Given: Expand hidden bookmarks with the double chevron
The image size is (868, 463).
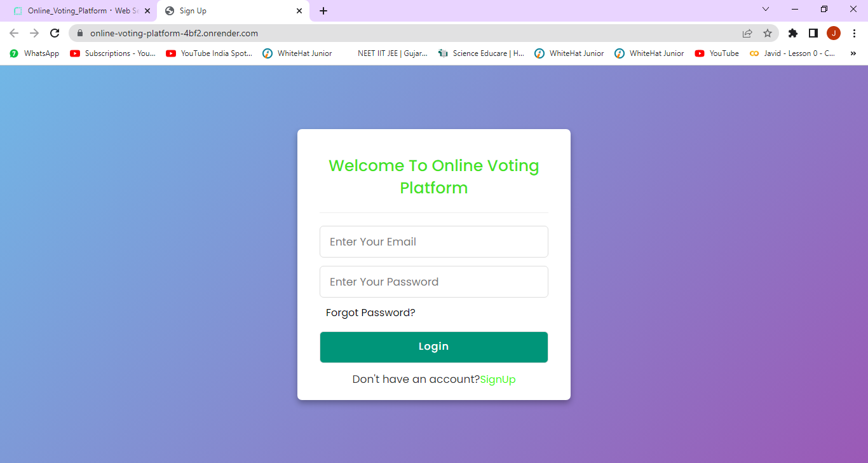Looking at the screenshot, I should pos(853,53).
